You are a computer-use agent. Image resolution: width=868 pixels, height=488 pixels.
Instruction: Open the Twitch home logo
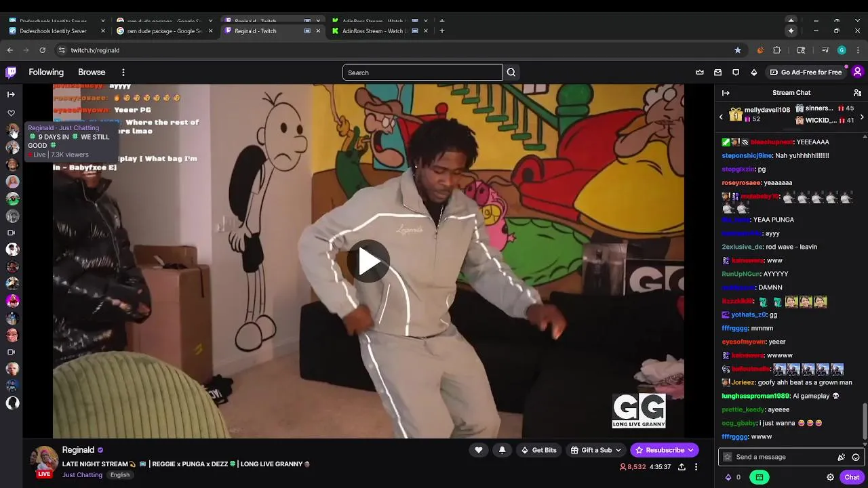[11, 72]
